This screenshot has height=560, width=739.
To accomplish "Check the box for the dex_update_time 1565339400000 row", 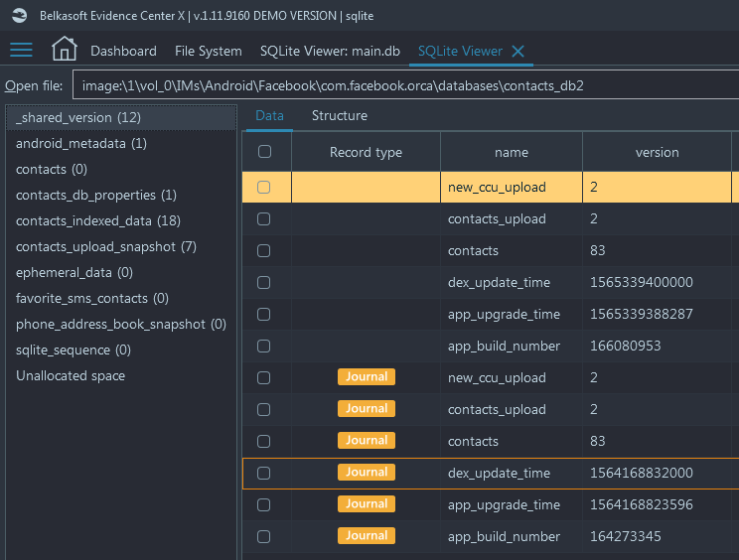I will coord(263,282).
